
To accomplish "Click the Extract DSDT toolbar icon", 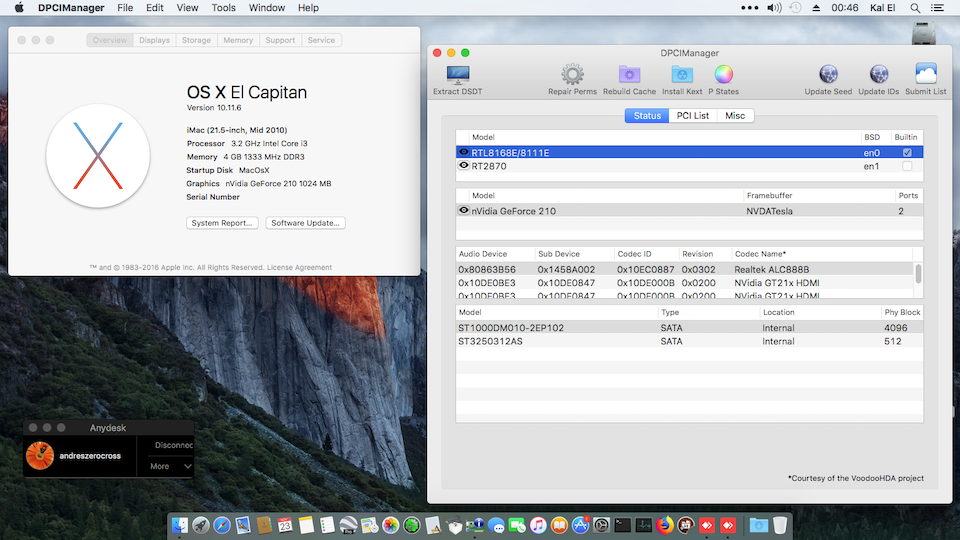I will click(457, 75).
